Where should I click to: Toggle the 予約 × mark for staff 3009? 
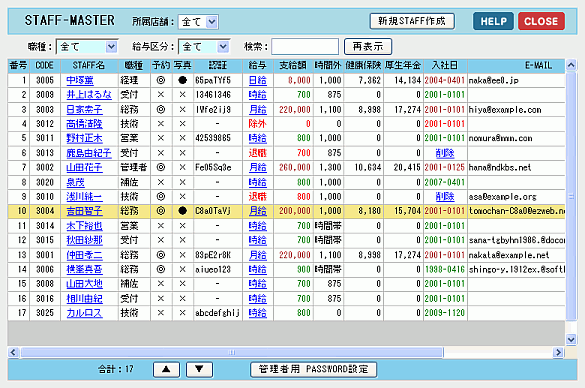pyautogui.click(x=161, y=94)
